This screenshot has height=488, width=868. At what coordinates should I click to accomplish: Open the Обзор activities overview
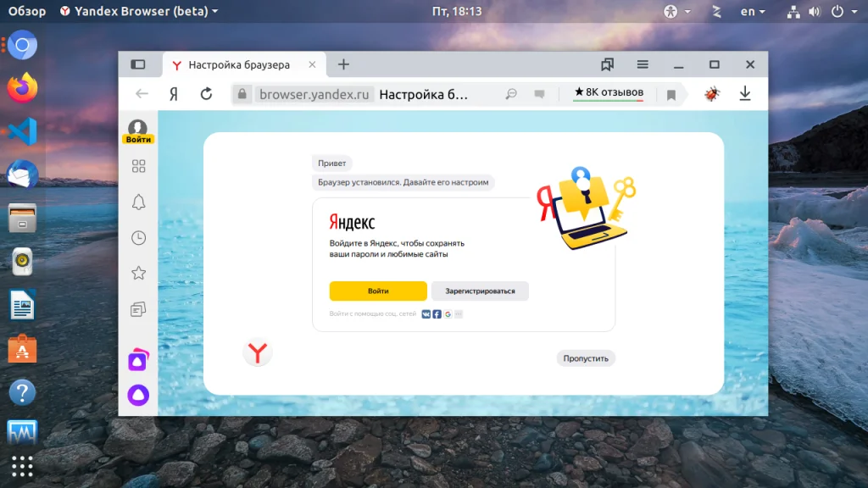point(26,11)
